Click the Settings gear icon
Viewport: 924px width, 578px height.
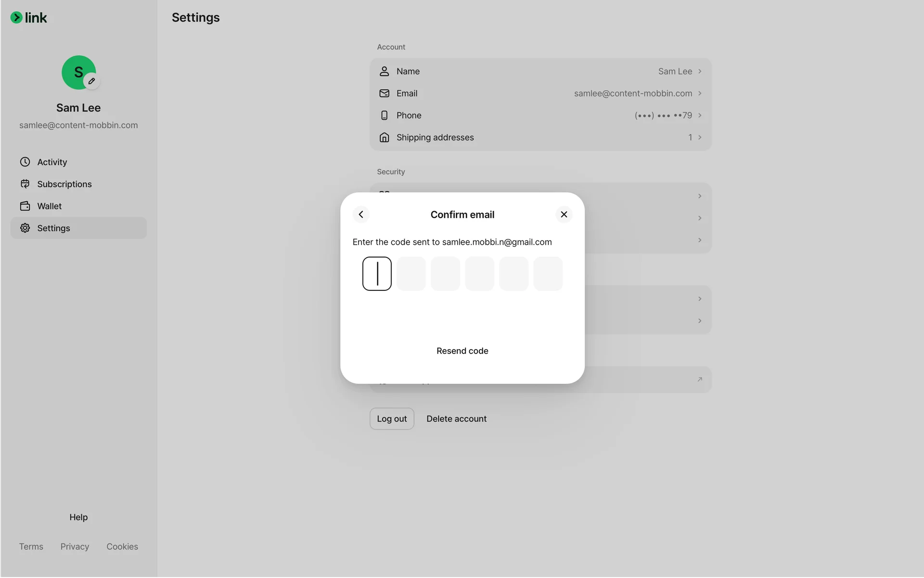25,228
